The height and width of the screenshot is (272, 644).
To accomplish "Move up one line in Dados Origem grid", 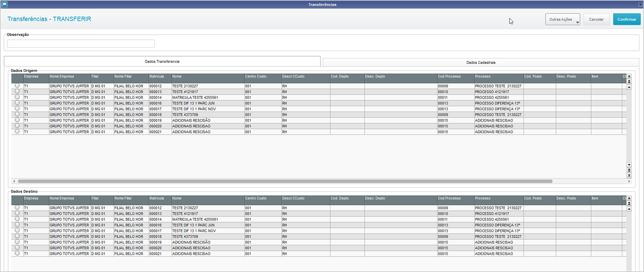I will pyautogui.click(x=628, y=87).
